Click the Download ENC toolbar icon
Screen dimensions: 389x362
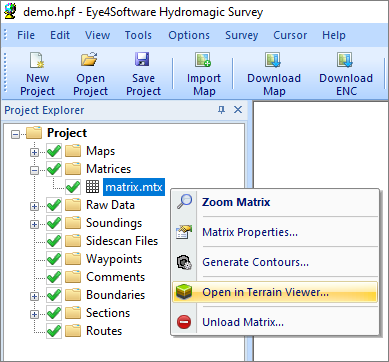tap(345, 60)
